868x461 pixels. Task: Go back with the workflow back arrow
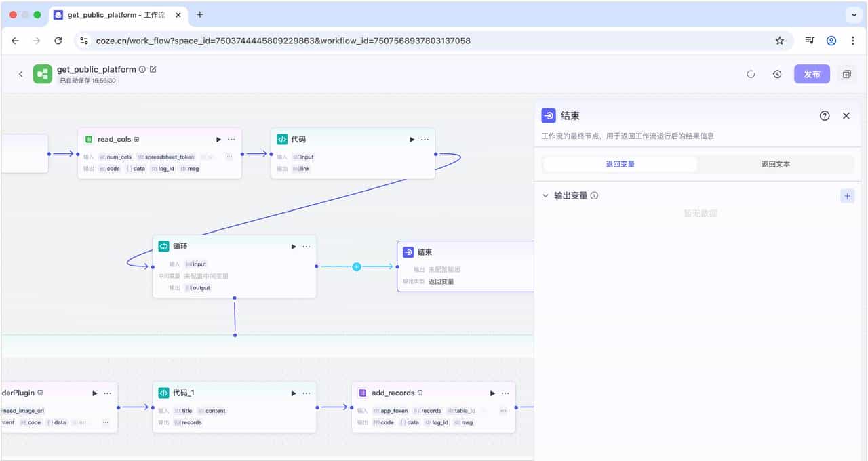pos(20,74)
